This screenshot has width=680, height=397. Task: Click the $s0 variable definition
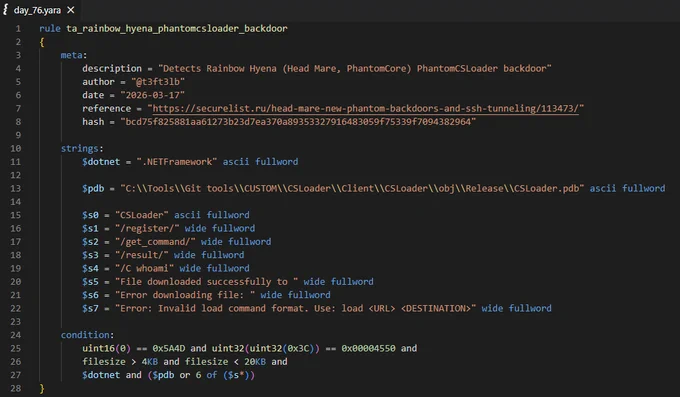90,215
